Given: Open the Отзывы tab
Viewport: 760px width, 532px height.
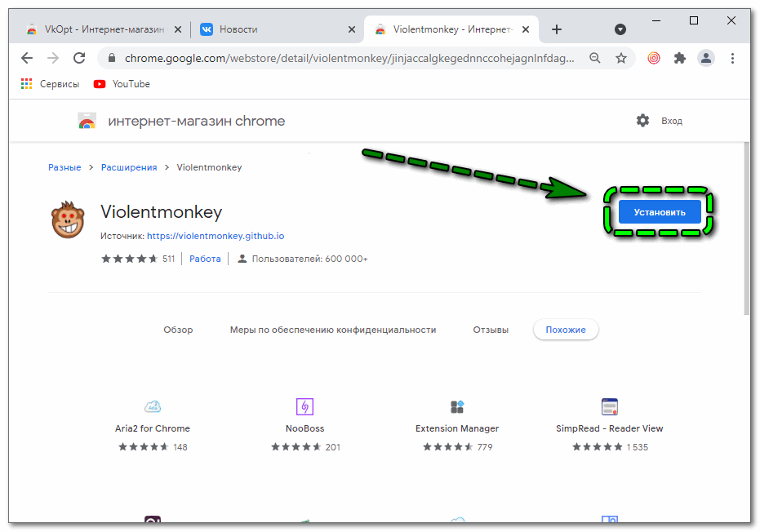Looking at the screenshot, I should coord(491,330).
